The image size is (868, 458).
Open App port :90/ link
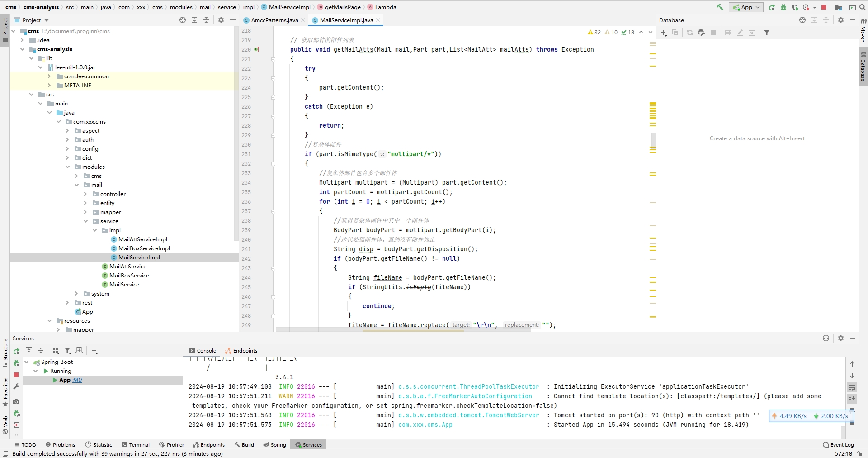[x=77, y=380]
